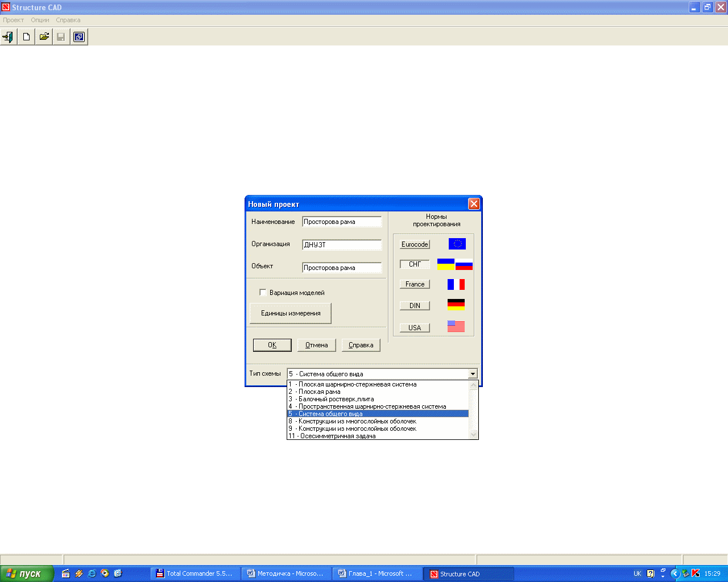Click the exit toolbar icon
This screenshot has width=728, height=582.
pyautogui.click(x=9, y=37)
